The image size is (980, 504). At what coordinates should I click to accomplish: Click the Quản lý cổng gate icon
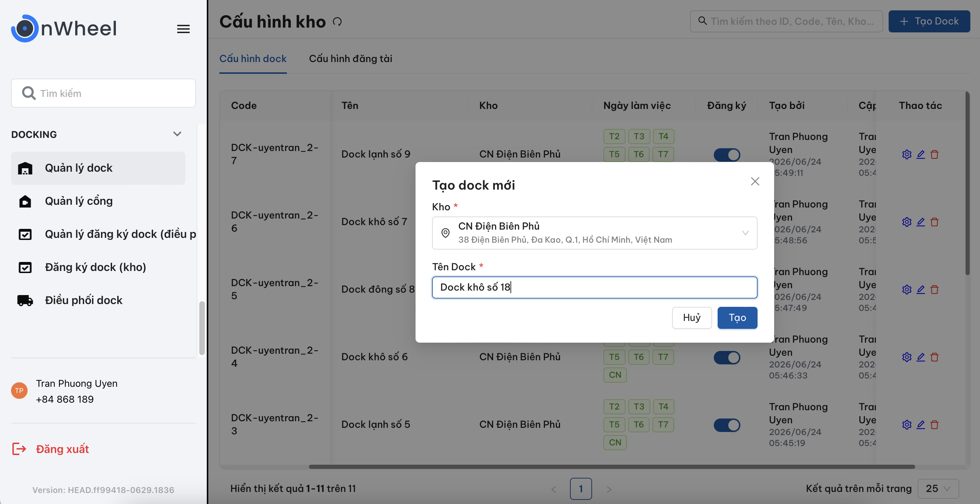[25, 201]
